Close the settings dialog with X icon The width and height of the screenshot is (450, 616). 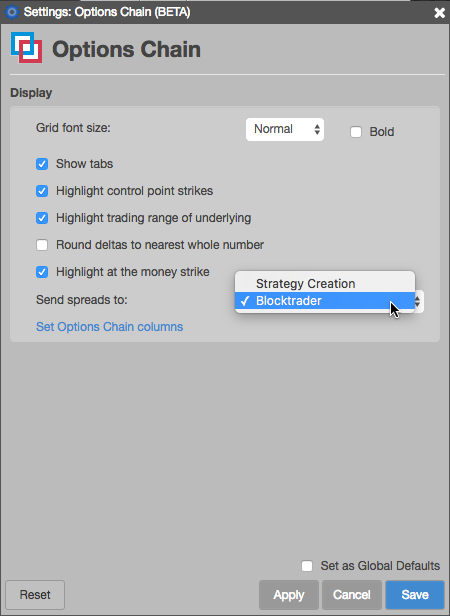pos(439,13)
